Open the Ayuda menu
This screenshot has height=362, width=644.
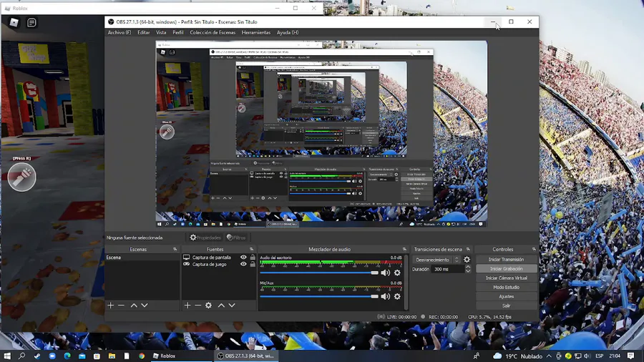pos(288,32)
